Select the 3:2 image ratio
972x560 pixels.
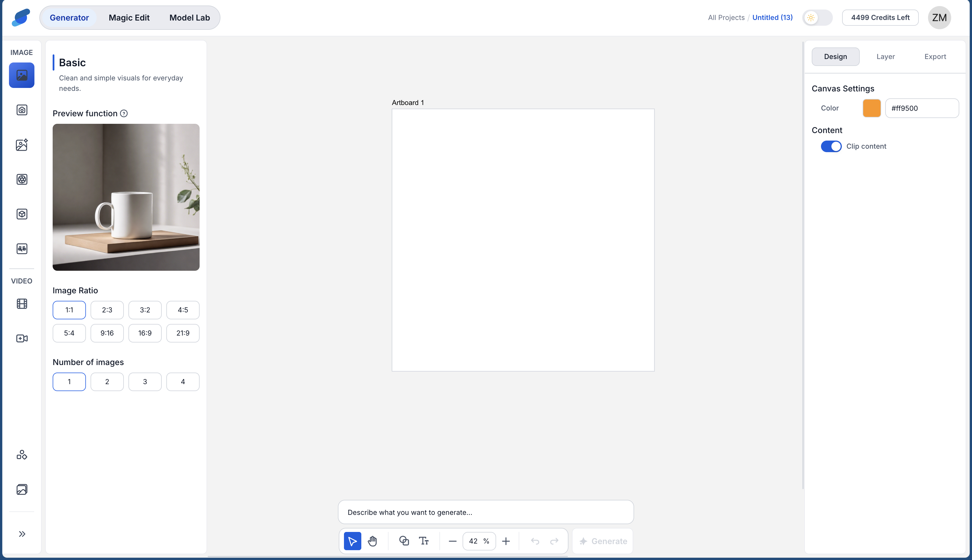145,310
